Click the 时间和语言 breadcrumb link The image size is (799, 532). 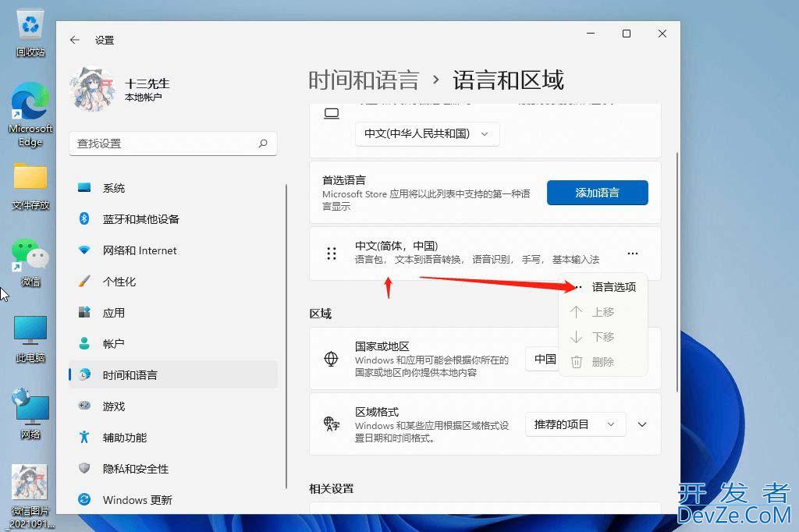tap(364, 80)
